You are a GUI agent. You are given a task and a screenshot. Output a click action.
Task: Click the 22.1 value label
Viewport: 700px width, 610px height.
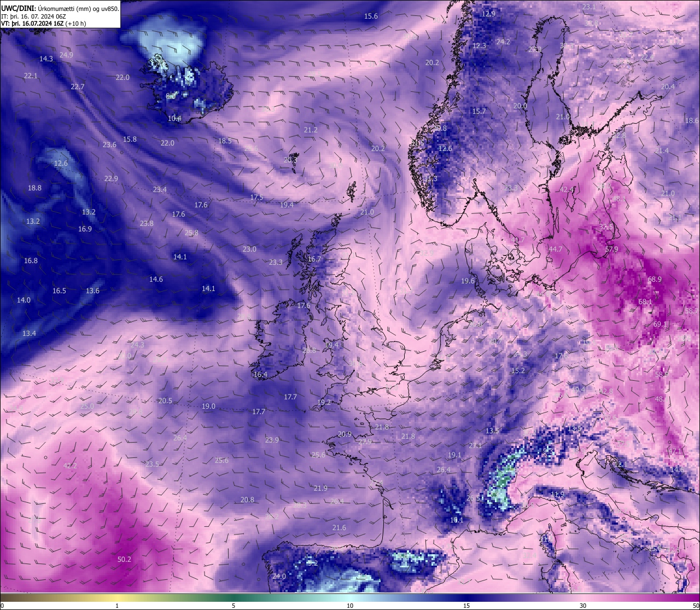coord(31,76)
